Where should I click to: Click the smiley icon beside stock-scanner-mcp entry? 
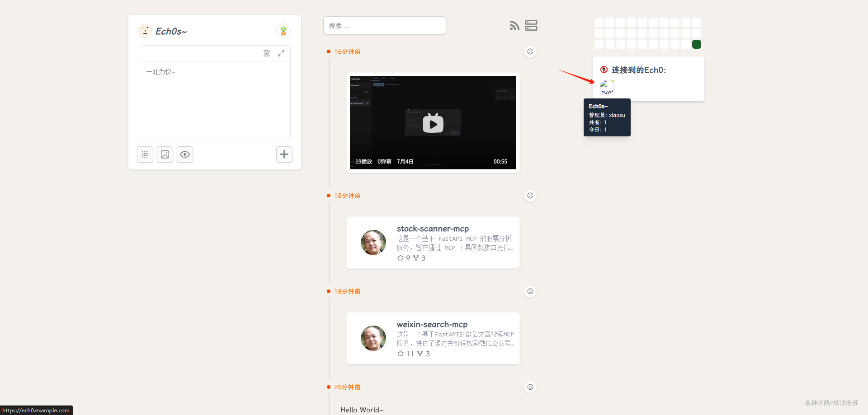(x=530, y=196)
